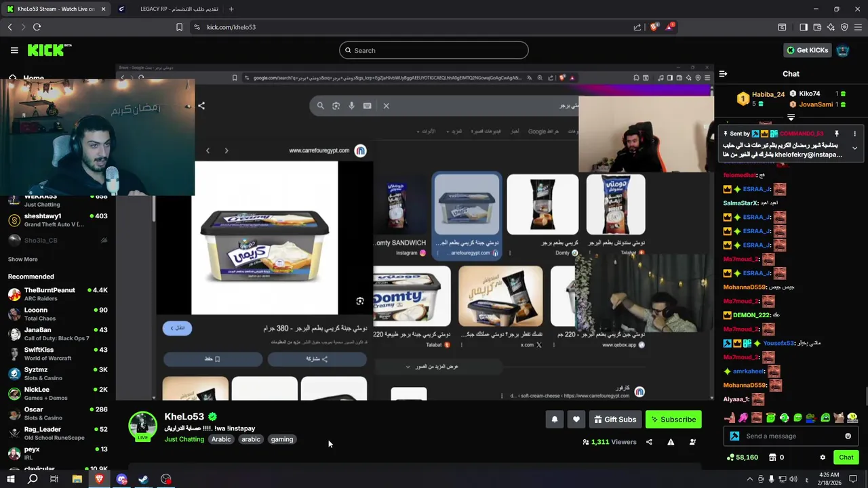
Task: Open sheshtawy1 followed channel
Action: point(57,220)
